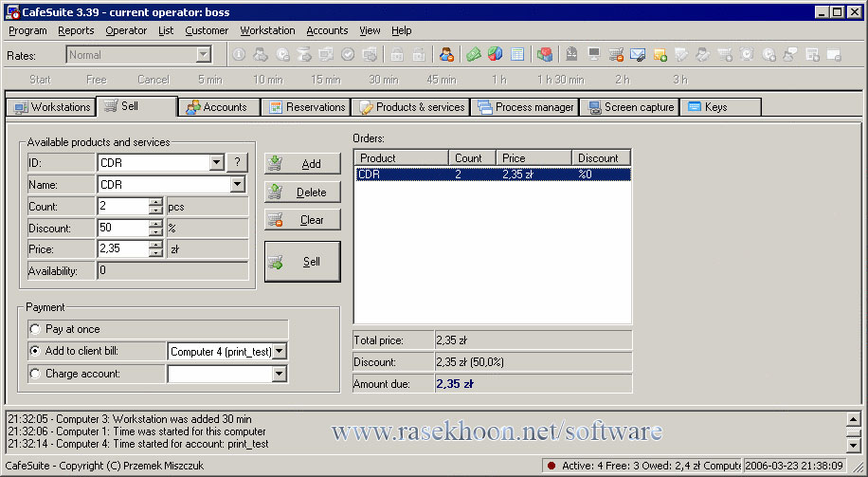868x477 pixels.
Task: Switch to the Reservations tab
Action: click(306, 107)
